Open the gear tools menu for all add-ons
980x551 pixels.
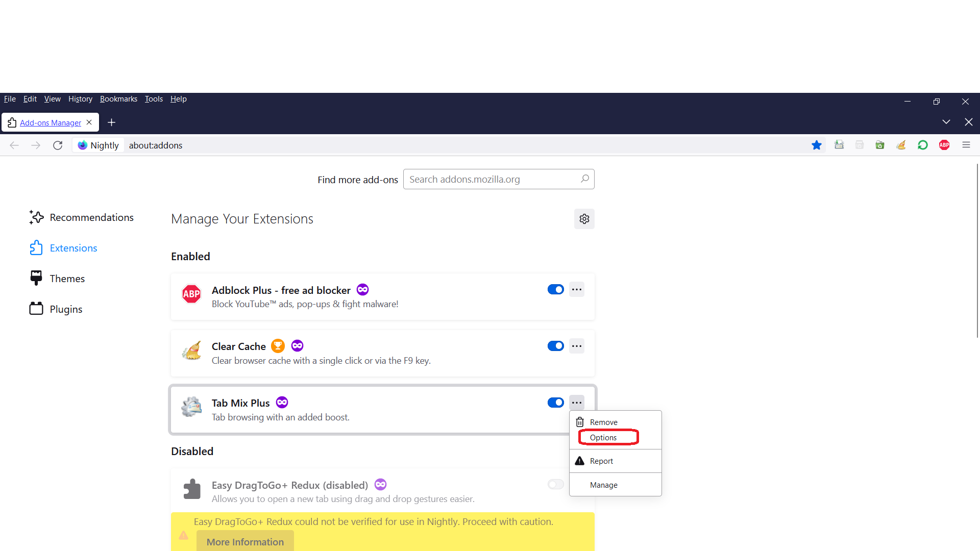tap(584, 219)
